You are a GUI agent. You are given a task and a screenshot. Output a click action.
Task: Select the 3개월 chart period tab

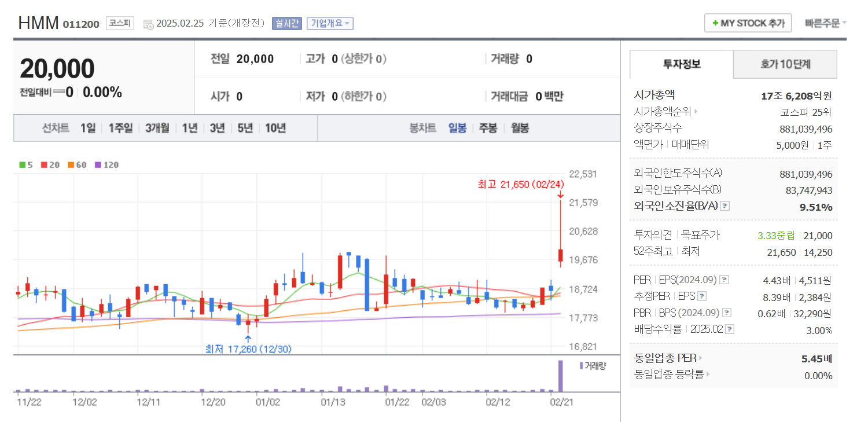click(x=157, y=128)
